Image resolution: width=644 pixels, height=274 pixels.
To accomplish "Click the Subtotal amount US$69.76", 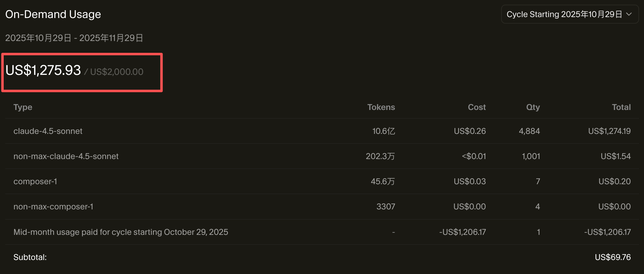I will coord(613,257).
